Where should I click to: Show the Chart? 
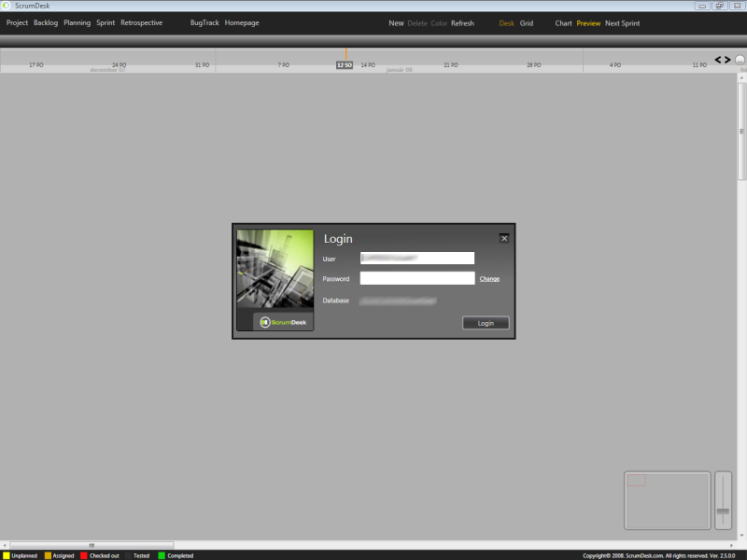click(x=563, y=23)
